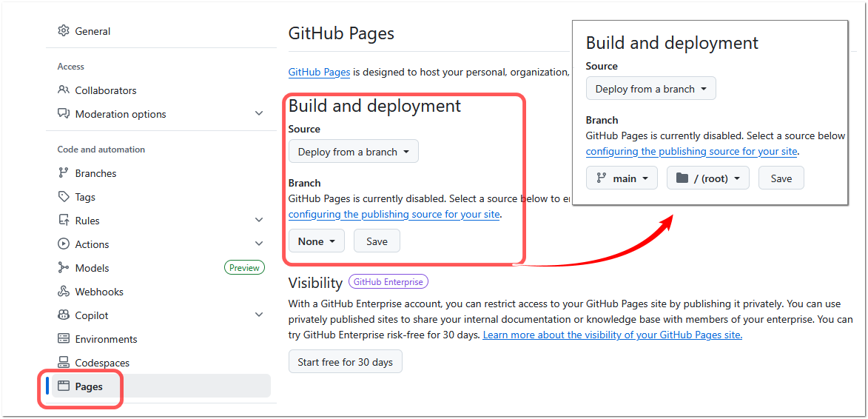The width and height of the screenshot is (868, 419).
Task: Open Models settings item
Action: (92, 268)
